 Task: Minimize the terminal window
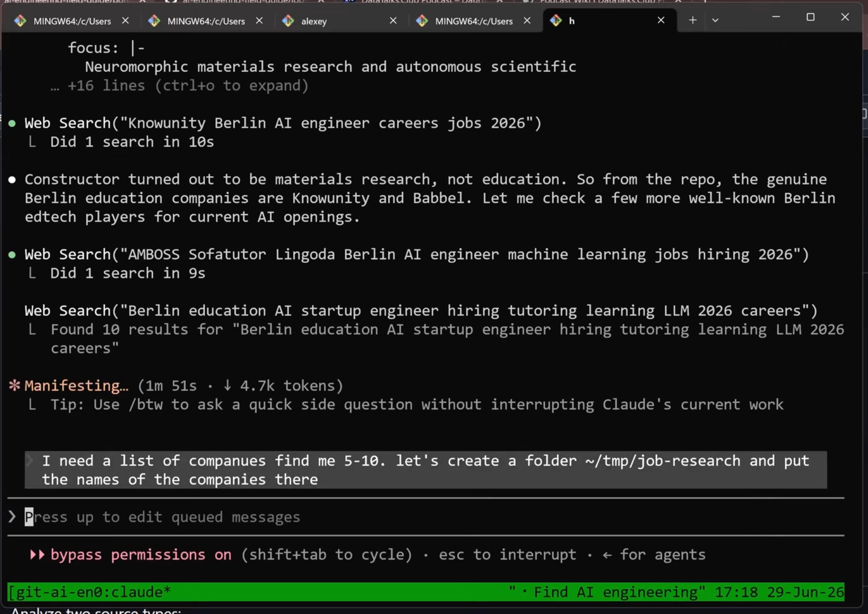(x=776, y=17)
